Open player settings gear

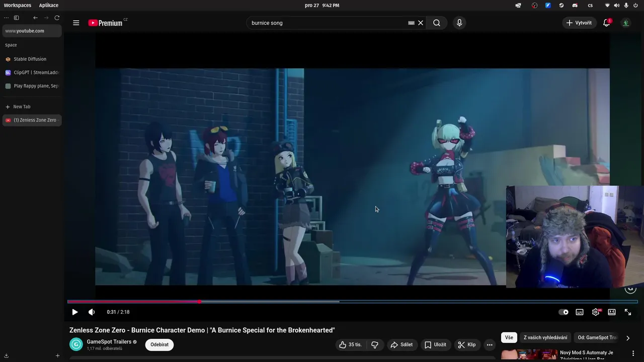(x=596, y=312)
